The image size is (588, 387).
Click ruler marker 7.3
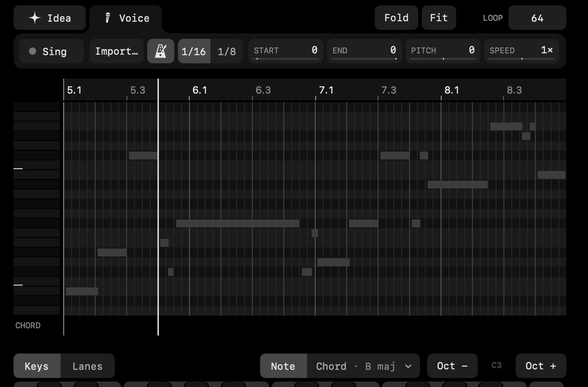(x=389, y=90)
